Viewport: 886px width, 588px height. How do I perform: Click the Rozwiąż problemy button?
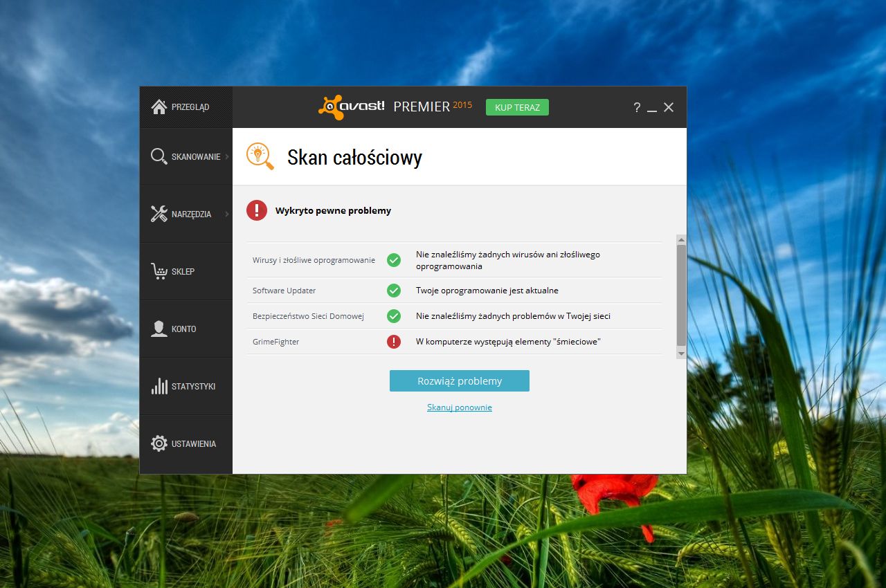point(460,381)
